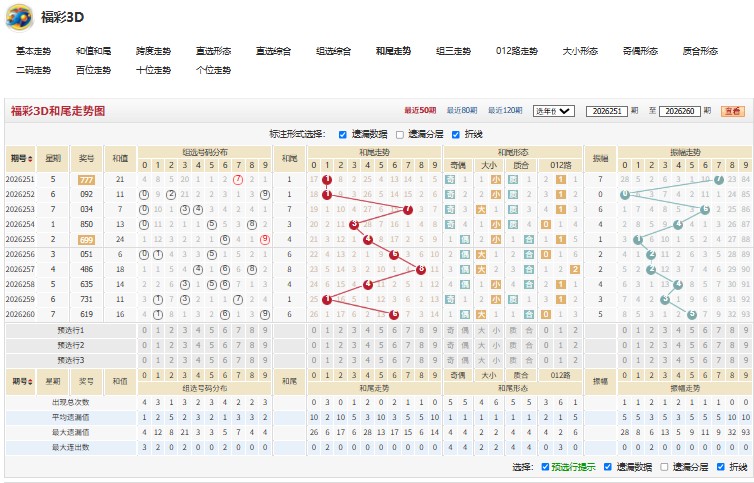Click highlighted 奖号 699 in row 2026255

click(86, 240)
